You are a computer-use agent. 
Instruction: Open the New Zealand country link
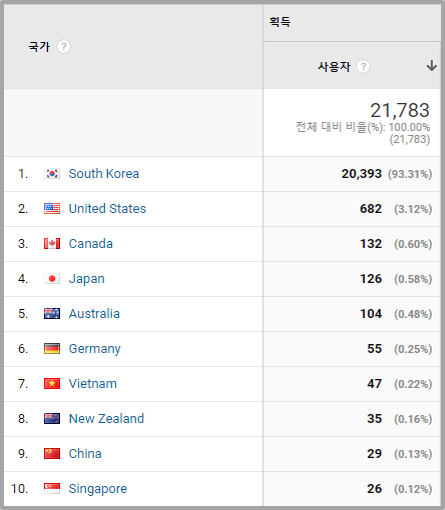tap(106, 419)
